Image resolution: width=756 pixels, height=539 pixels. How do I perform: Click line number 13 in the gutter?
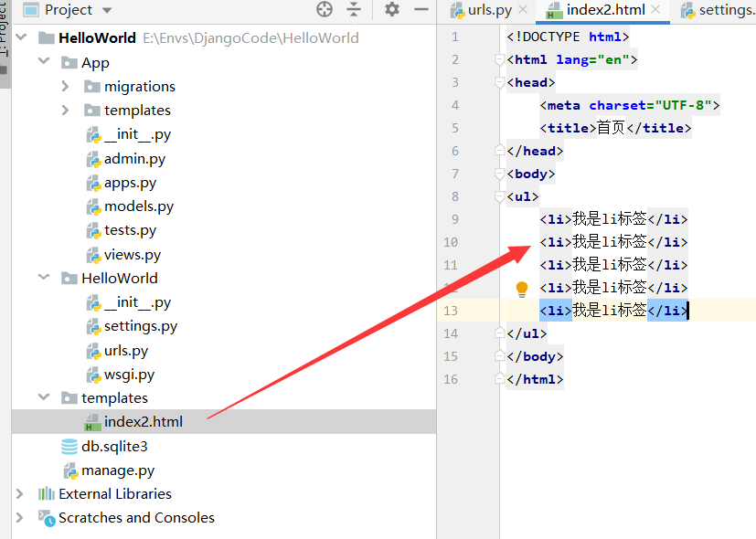451,311
